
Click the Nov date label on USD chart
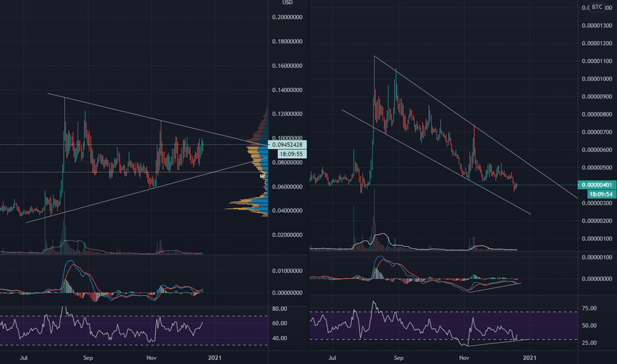152,358
